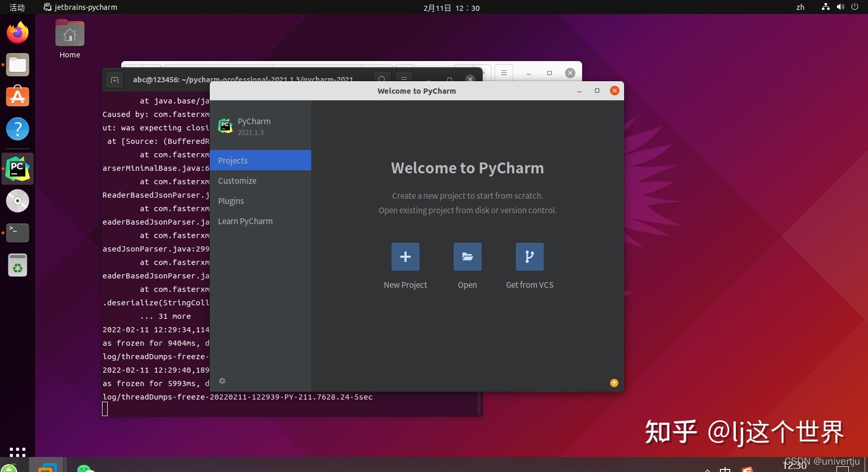Open the system power status menu

[855, 7]
